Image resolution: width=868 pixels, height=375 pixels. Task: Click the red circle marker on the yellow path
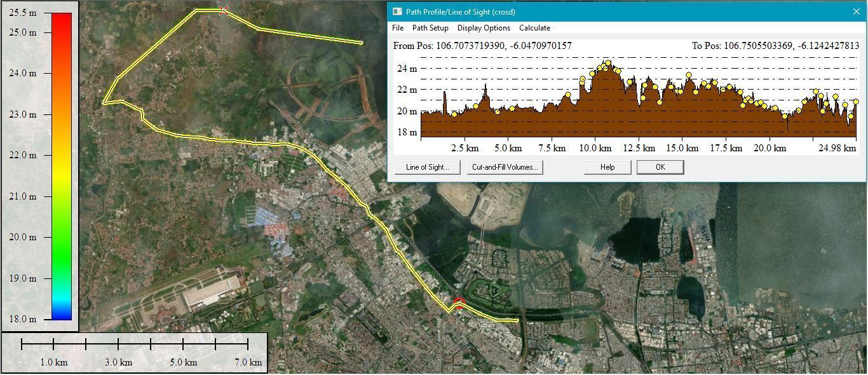[x=459, y=303]
